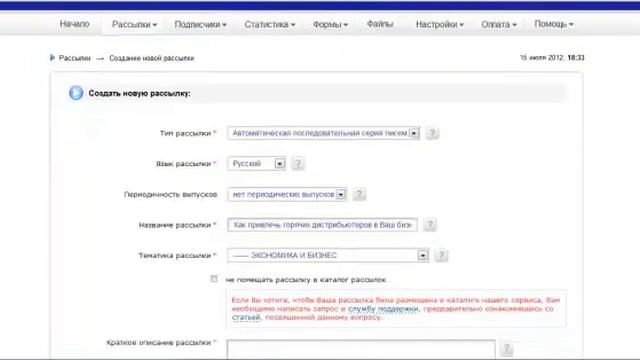Open help for Периодичность выпусков field
Viewport: 640px width, 360px height.
pos(359,194)
